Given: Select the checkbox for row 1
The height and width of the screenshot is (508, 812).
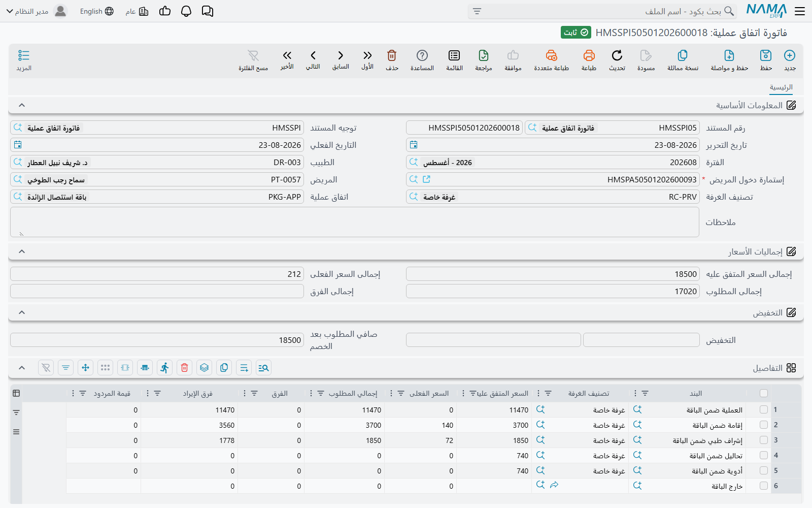Looking at the screenshot, I should coord(764,409).
